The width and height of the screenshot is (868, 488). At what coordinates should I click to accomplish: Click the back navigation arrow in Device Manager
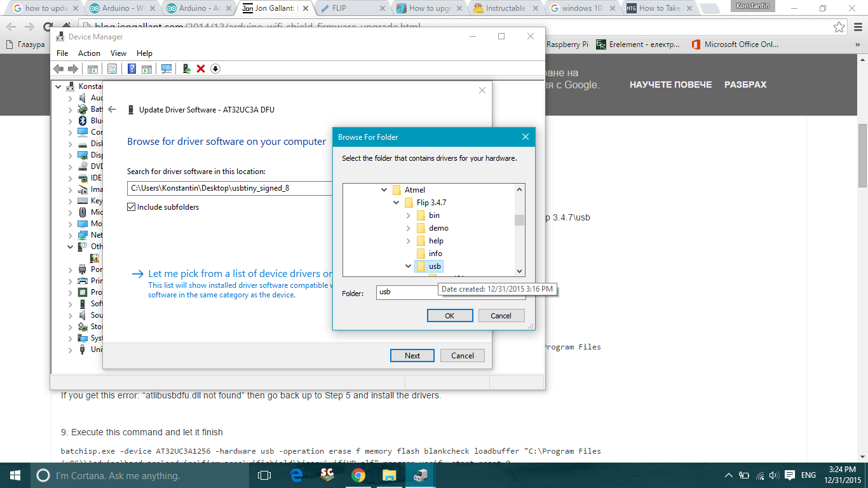(x=59, y=68)
